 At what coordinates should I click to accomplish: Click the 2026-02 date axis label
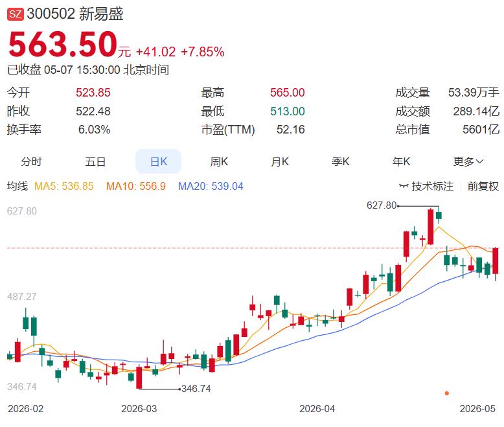click(26, 409)
